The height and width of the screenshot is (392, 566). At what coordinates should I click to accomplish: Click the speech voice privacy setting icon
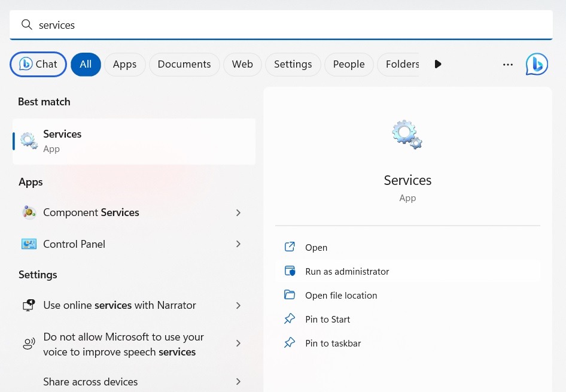point(29,344)
